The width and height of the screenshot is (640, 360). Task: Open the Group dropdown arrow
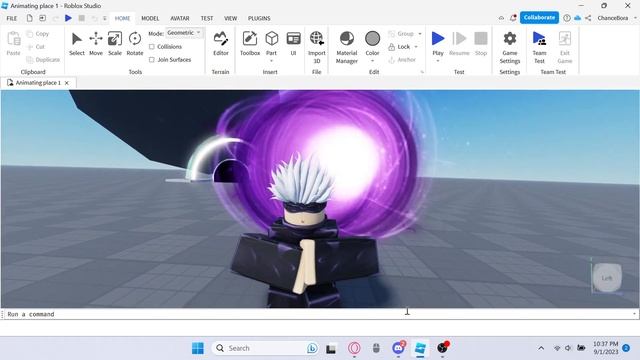420,34
